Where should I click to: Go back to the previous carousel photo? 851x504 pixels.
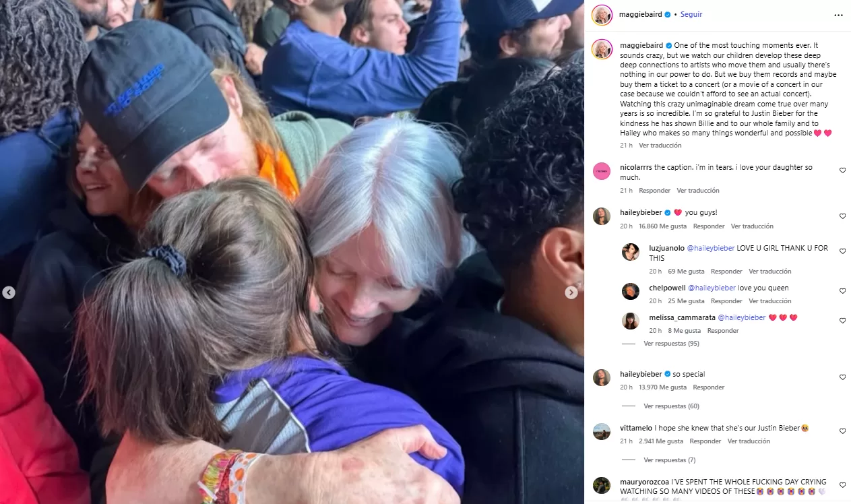click(9, 292)
